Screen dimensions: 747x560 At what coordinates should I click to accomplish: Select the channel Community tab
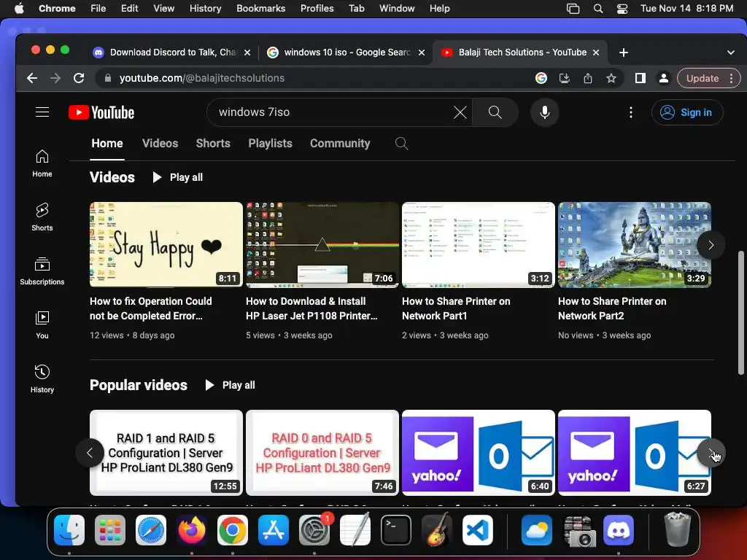click(340, 144)
